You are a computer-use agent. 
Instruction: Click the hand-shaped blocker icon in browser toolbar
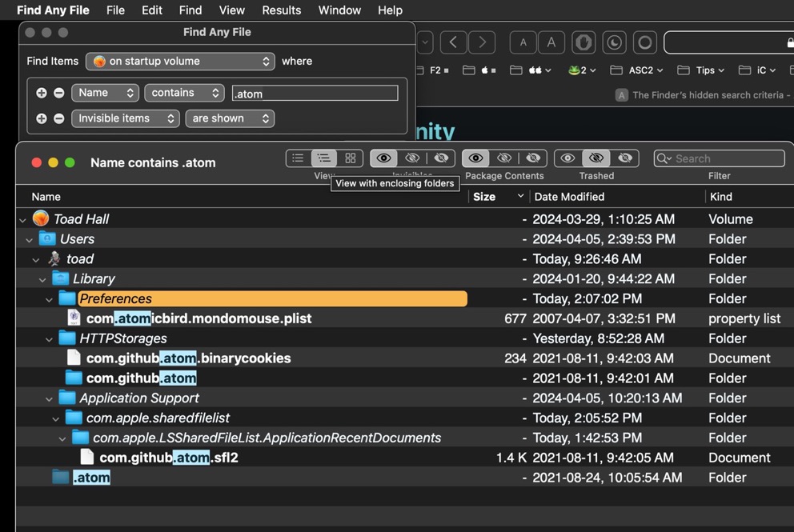583,42
